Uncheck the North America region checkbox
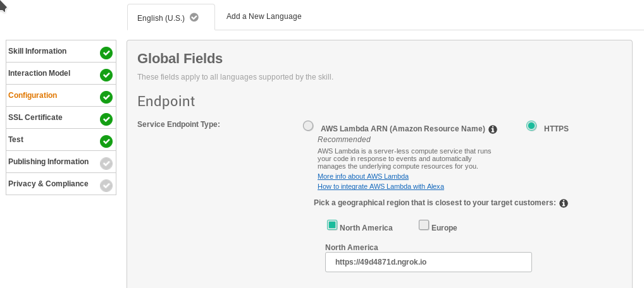 (x=332, y=225)
